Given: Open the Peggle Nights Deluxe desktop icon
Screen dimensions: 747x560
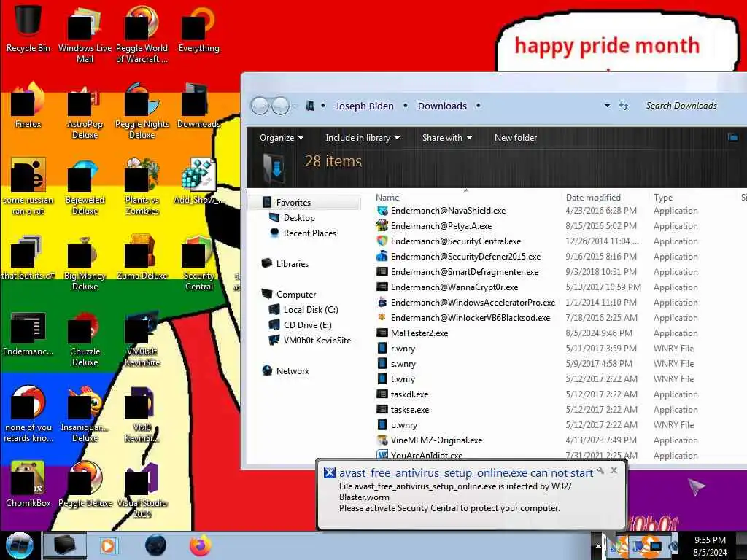Looking at the screenshot, I should pyautogui.click(x=142, y=112).
